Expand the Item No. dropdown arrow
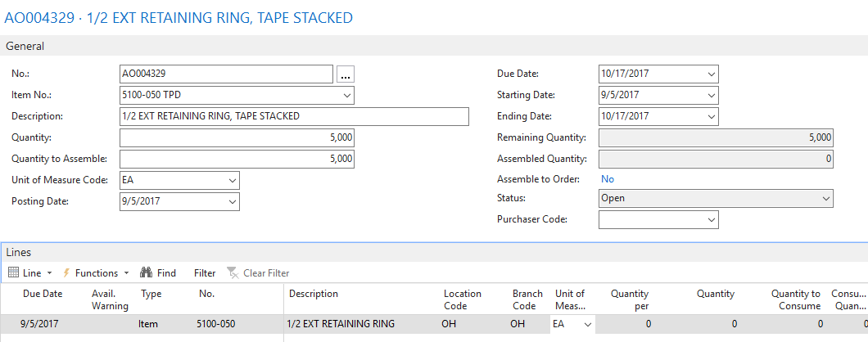Image resolution: width=868 pixels, height=342 pixels. click(347, 95)
